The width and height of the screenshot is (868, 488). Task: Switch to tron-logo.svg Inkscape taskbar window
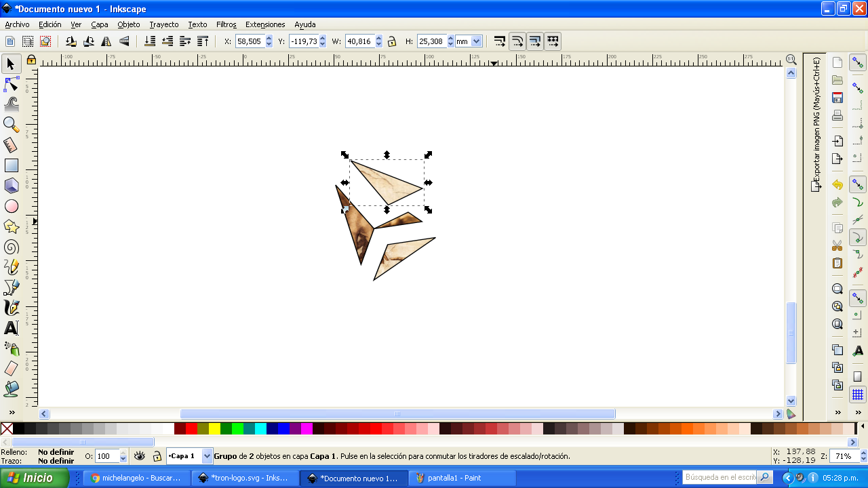coord(245,478)
